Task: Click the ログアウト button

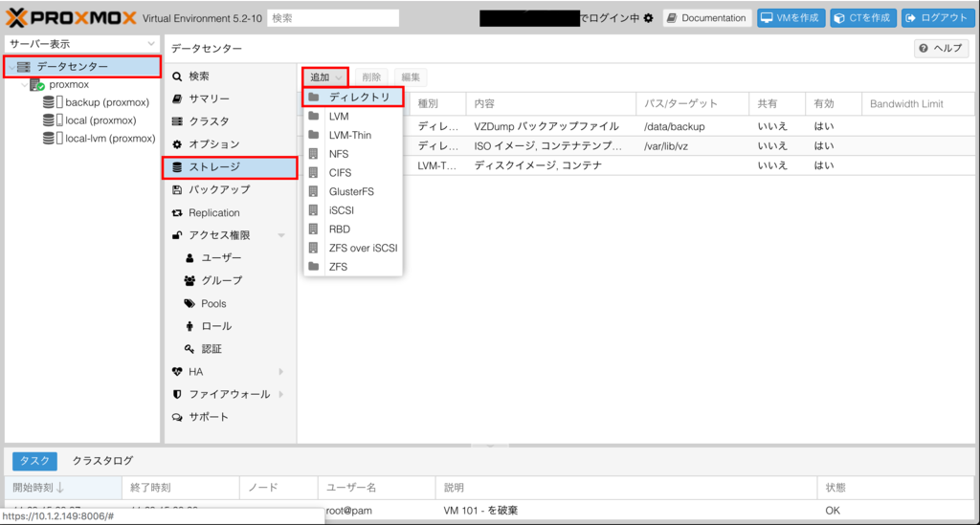Action: pyautogui.click(x=937, y=18)
